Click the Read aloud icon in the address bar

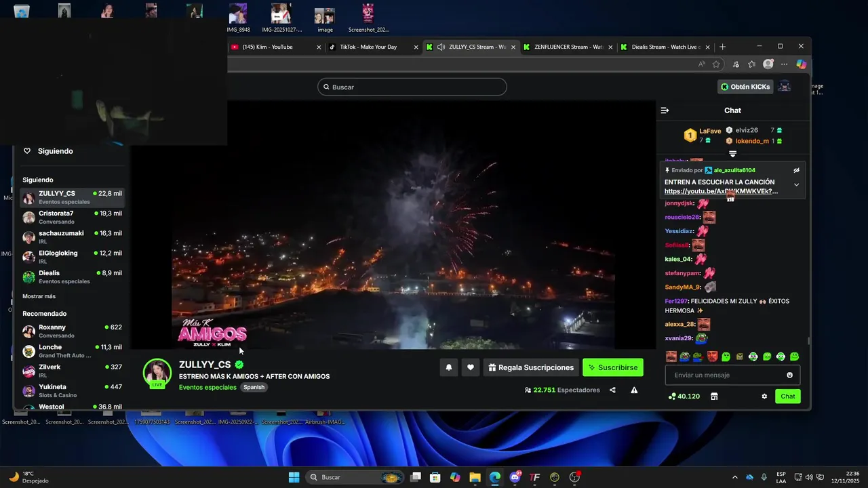coord(701,64)
